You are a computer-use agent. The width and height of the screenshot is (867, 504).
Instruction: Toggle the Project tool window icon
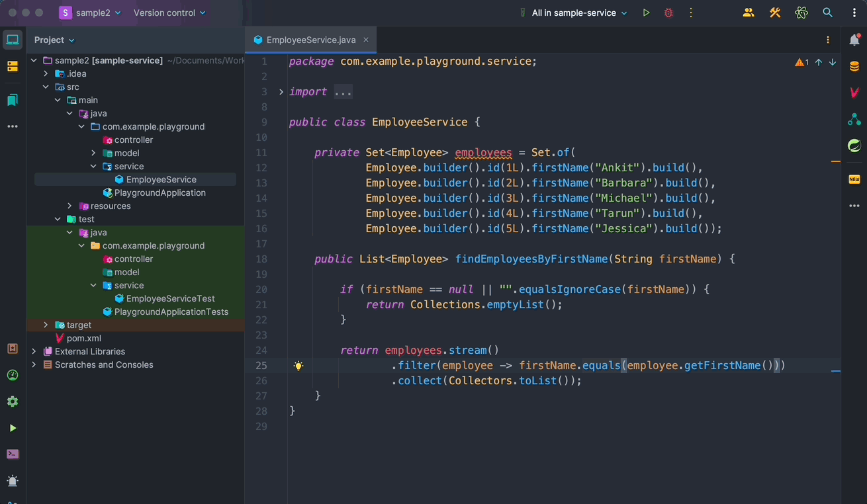pyautogui.click(x=13, y=40)
